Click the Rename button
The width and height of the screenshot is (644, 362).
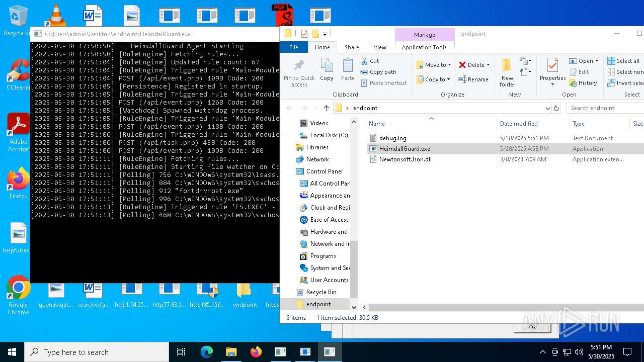tap(473, 79)
